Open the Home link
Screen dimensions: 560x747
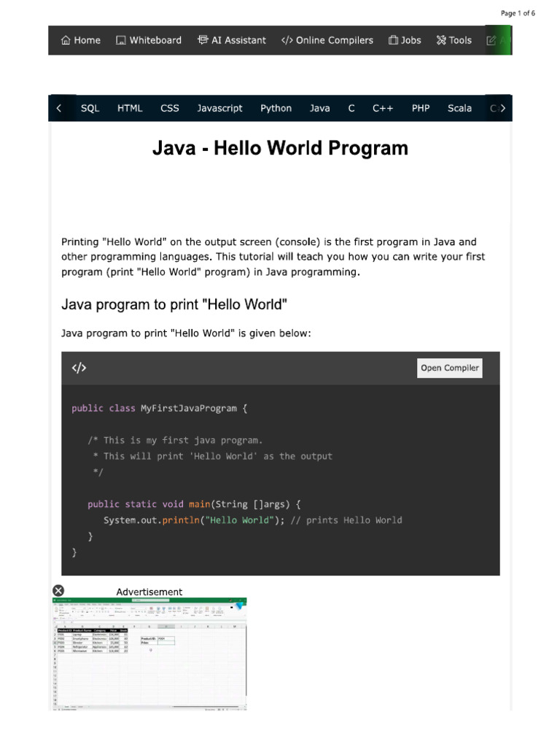pyautogui.click(x=81, y=40)
